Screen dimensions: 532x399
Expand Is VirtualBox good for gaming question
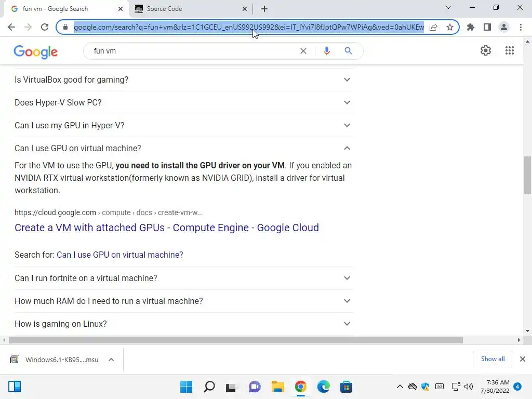[x=183, y=79]
